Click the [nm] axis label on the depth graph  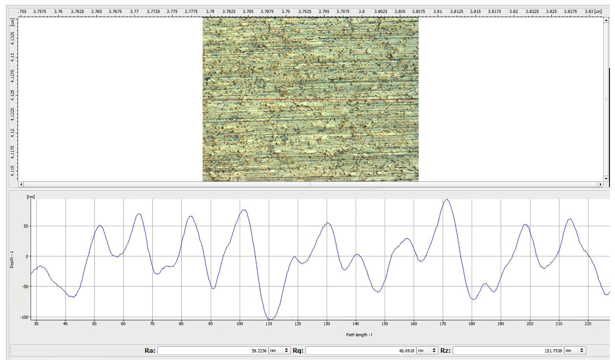(31, 196)
